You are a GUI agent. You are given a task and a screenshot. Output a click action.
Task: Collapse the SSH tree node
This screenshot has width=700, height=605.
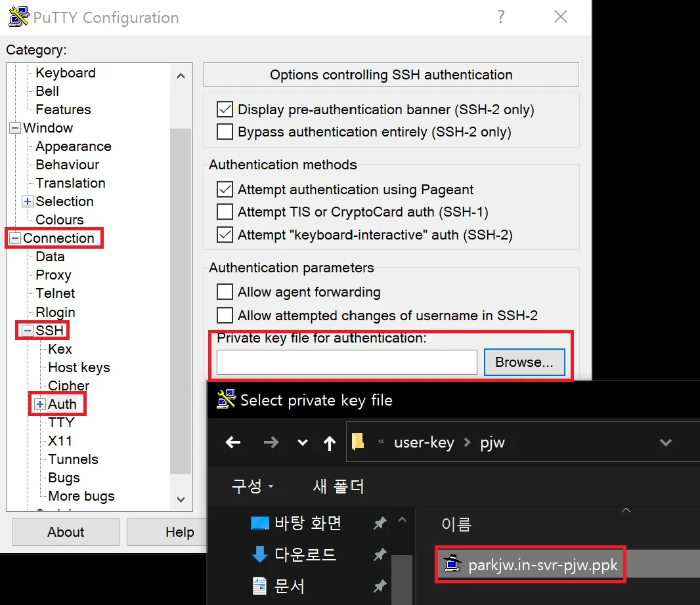pos(28,330)
